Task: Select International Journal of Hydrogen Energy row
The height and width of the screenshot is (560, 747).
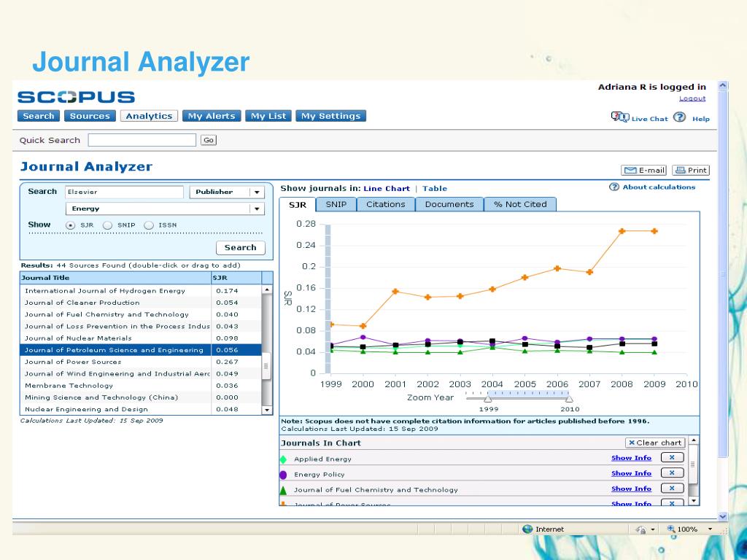Action: pos(141,291)
